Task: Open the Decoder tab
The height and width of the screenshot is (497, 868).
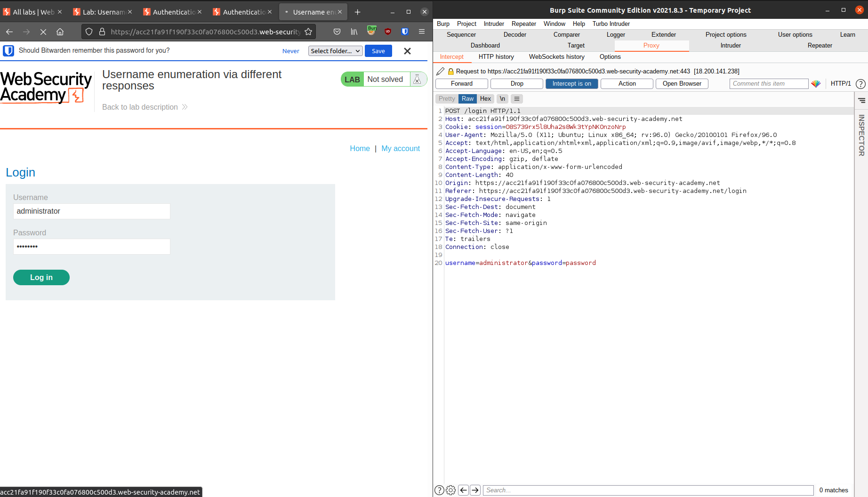Action: pos(514,34)
